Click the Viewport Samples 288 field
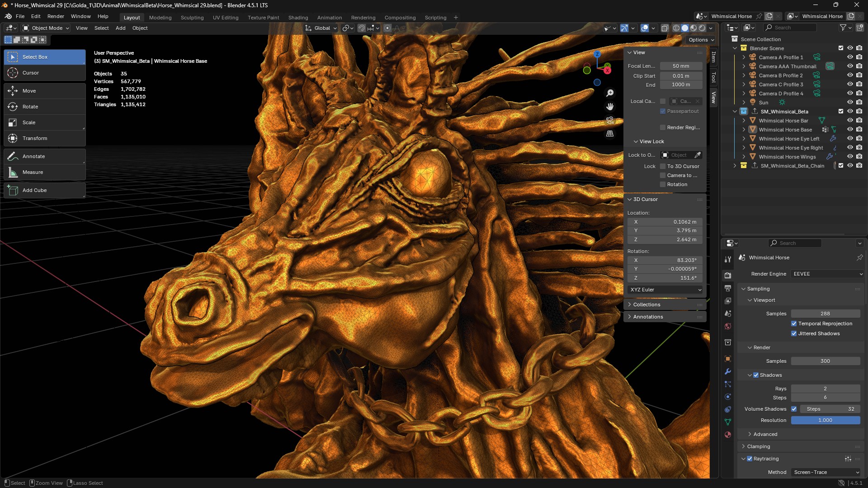The image size is (868, 488). tap(826, 314)
